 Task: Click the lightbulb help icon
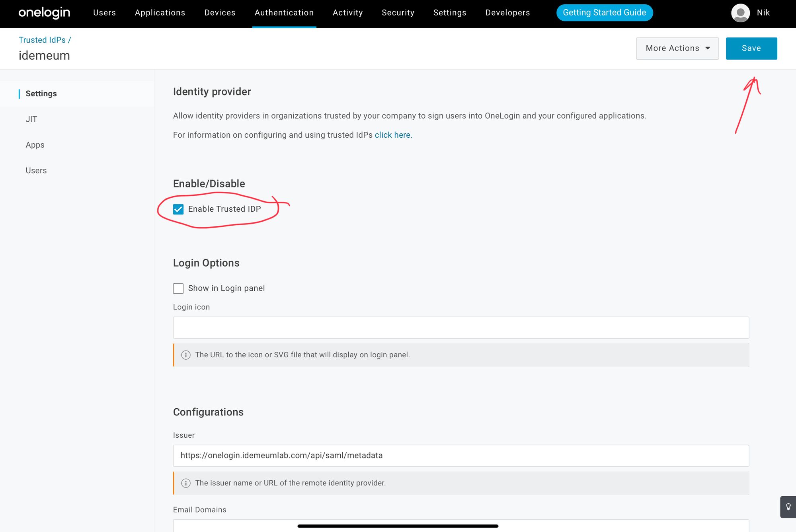coord(788,507)
